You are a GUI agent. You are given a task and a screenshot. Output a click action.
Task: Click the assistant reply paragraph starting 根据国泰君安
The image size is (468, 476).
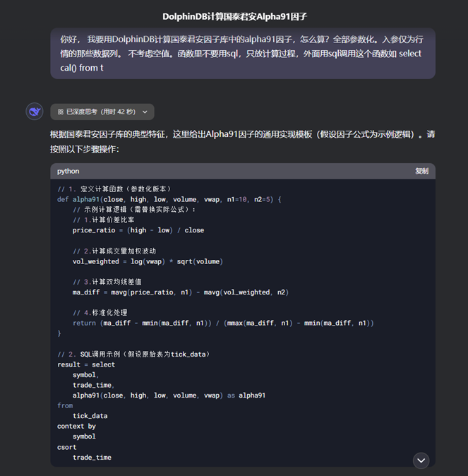[x=243, y=141]
